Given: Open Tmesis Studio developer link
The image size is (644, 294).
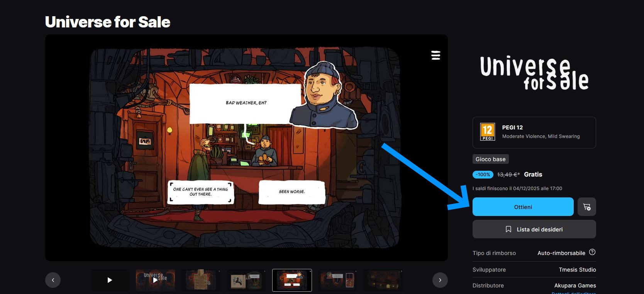Looking at the screenshot, I should (577, 270).
